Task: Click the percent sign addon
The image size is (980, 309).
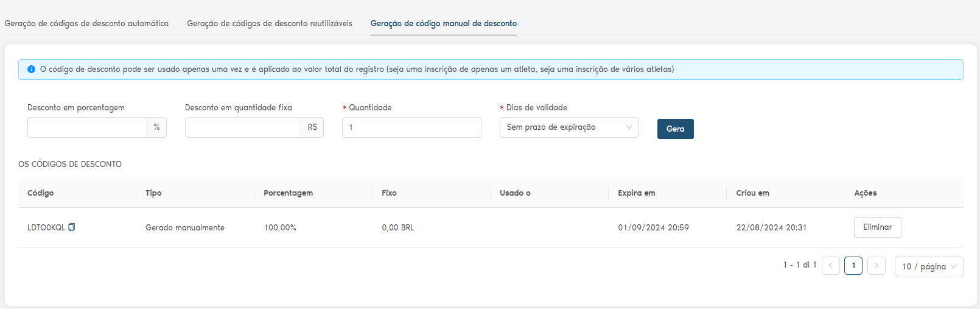Action: (157, 127)
